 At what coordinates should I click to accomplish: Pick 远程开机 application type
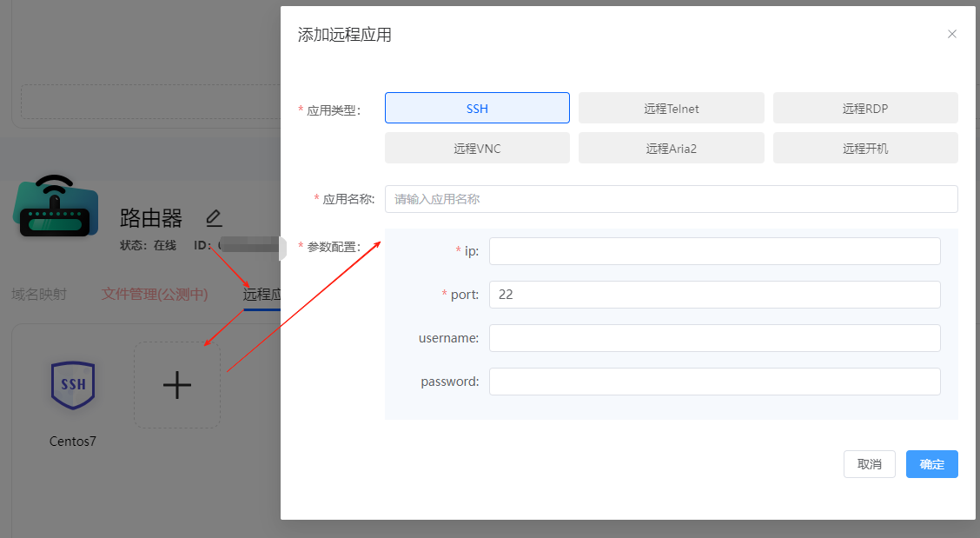864,149
